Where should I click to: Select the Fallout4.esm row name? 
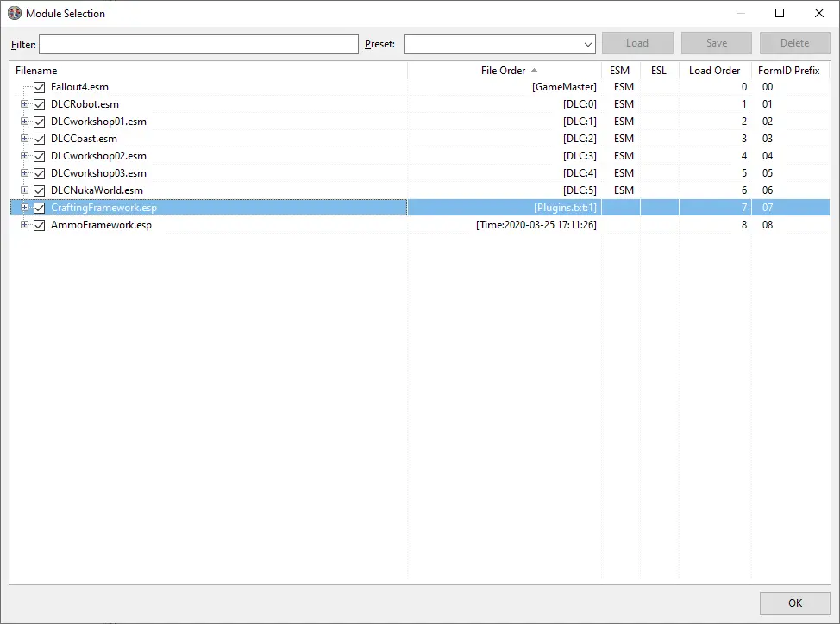pyautogui.click(x=79, y=87)
